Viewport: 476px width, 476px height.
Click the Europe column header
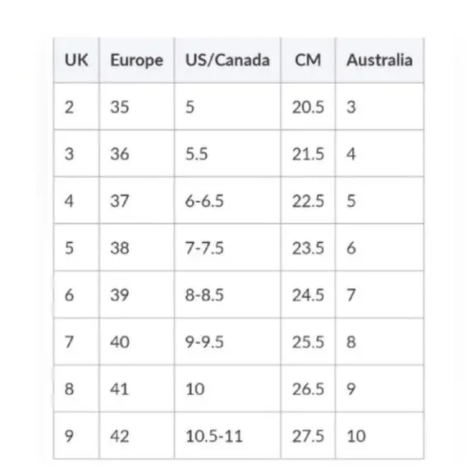[136, 60]
